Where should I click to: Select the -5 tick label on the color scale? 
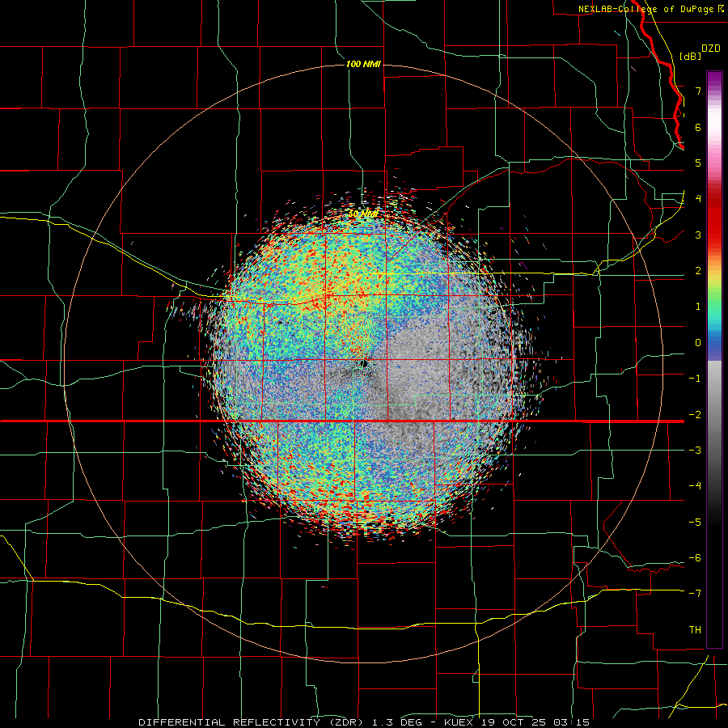(x=695, y=523)
